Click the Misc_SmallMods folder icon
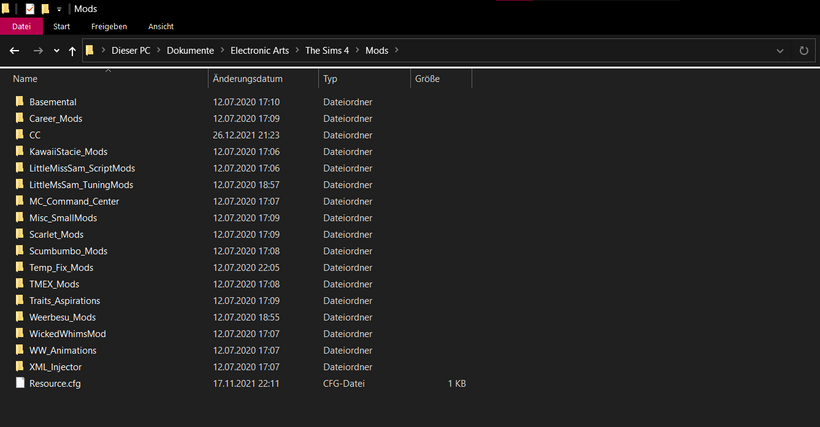820x427 pixels. pyautogui.click(x=20, y=217)
